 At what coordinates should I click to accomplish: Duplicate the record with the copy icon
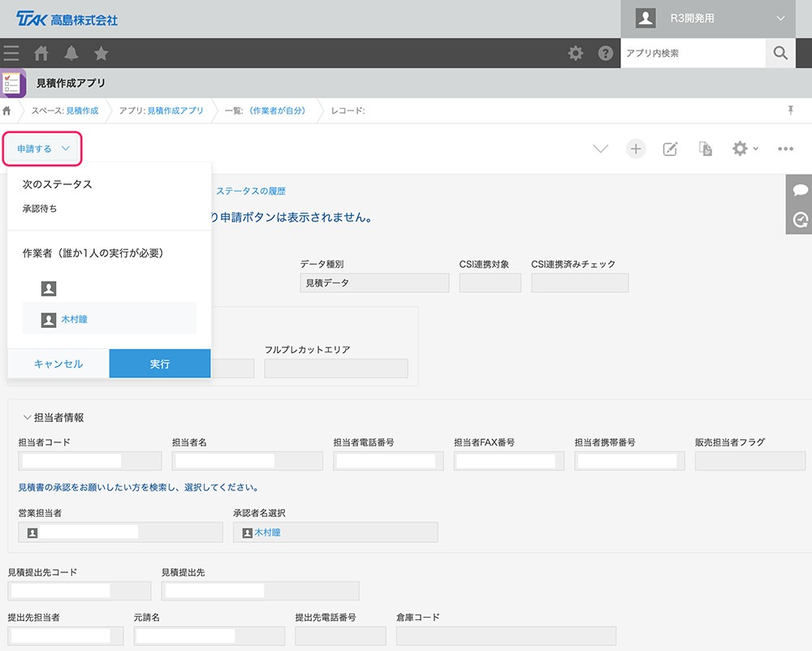tap(706, 149)
